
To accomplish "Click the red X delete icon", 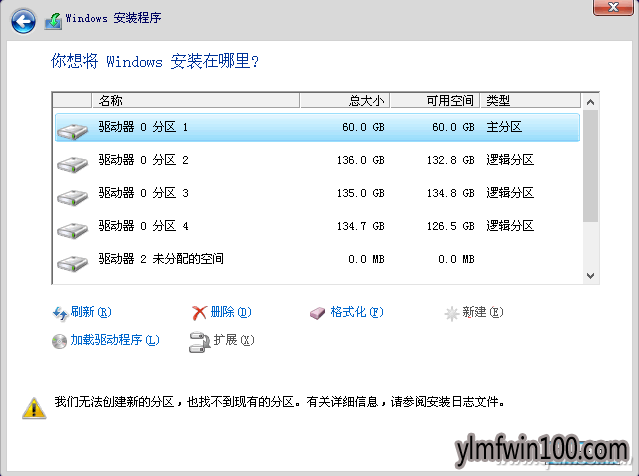I will click(199, 313).
